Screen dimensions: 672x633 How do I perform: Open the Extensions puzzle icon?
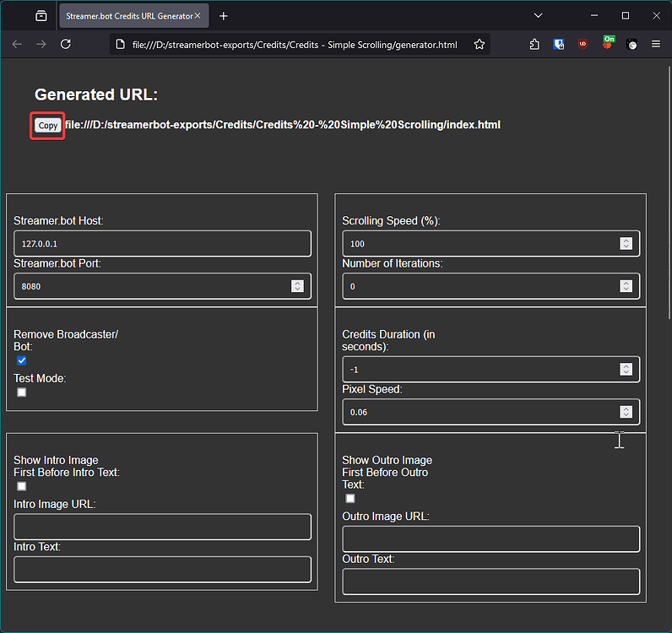(534, 44)
